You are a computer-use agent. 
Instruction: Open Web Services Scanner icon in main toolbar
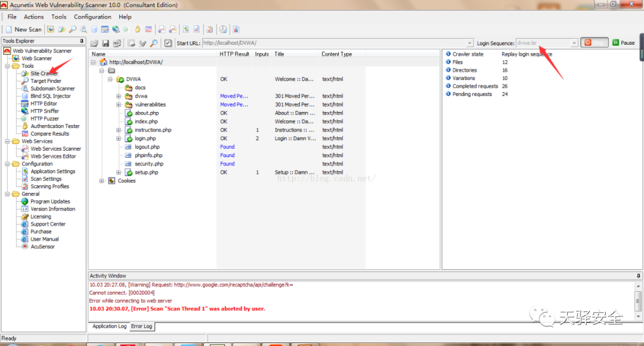coord(162,30)
